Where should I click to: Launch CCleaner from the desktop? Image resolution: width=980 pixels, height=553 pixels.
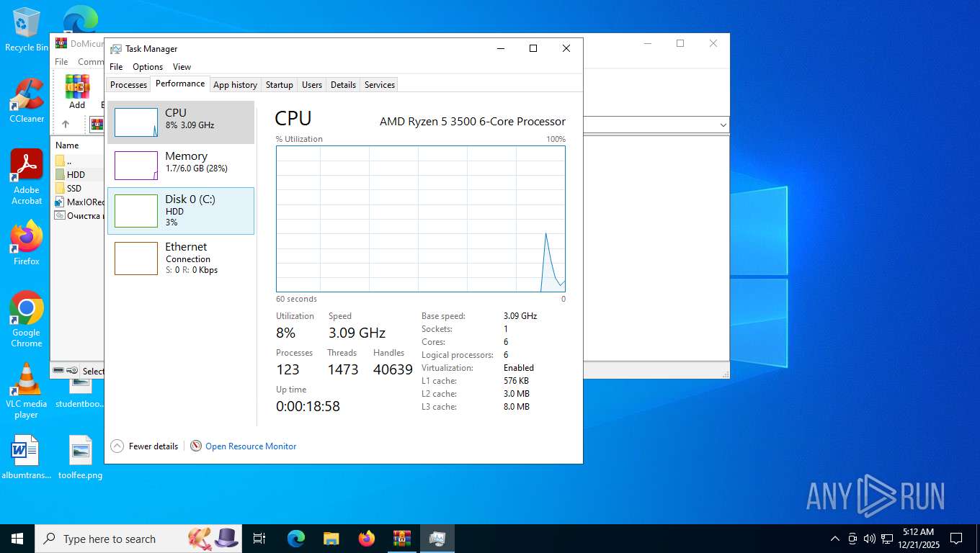click(27, 100)
